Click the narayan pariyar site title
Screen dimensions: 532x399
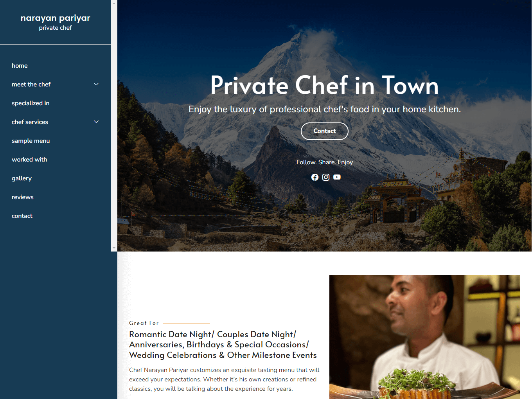55,18
